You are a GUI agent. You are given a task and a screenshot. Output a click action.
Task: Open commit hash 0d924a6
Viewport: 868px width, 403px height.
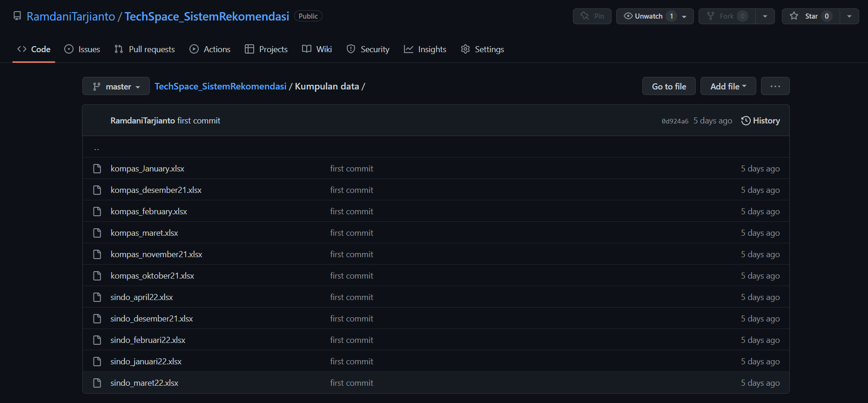[675, 121]
